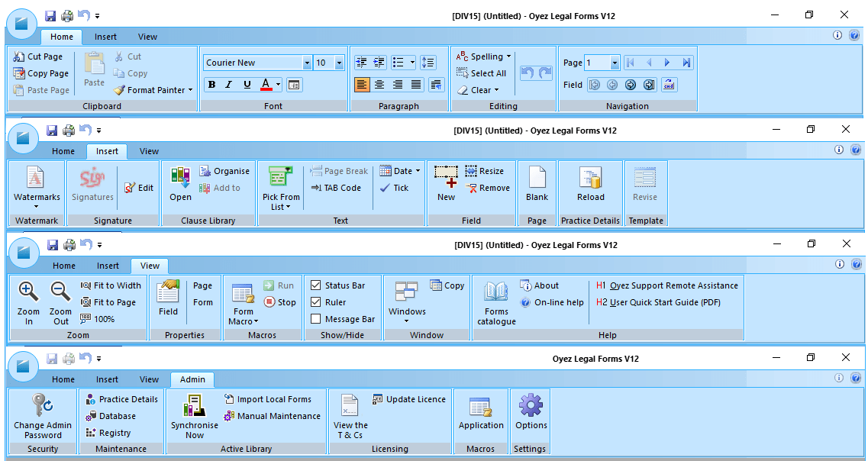Expand the Windows dropdown
The height and width of the screenshot is (461, 868).
pos(406,321)
